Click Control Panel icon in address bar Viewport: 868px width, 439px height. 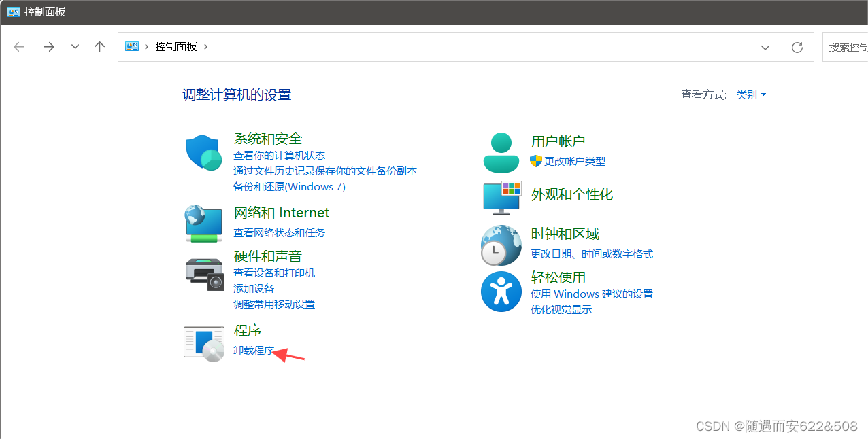tap(132, 46)
